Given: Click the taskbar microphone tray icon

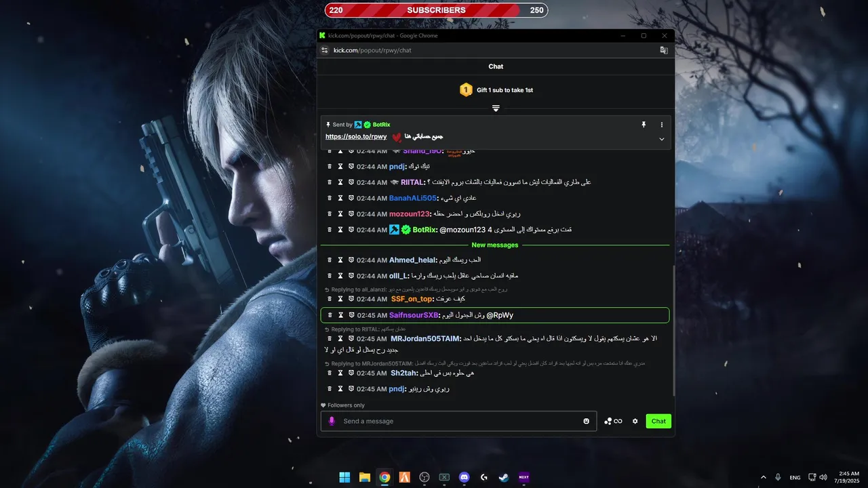Looking at the screenshot, I should [778, 477].
